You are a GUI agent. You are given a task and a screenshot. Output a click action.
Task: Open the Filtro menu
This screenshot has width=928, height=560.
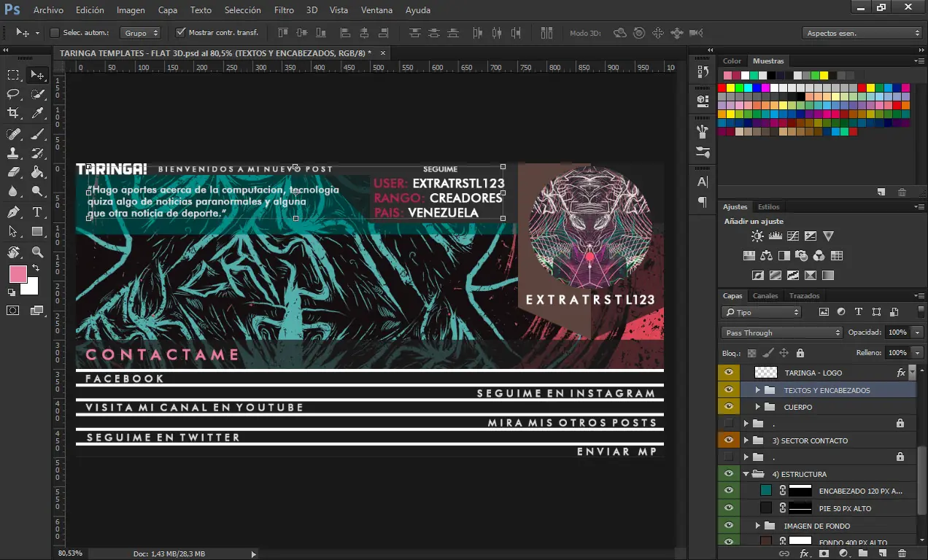284,10
